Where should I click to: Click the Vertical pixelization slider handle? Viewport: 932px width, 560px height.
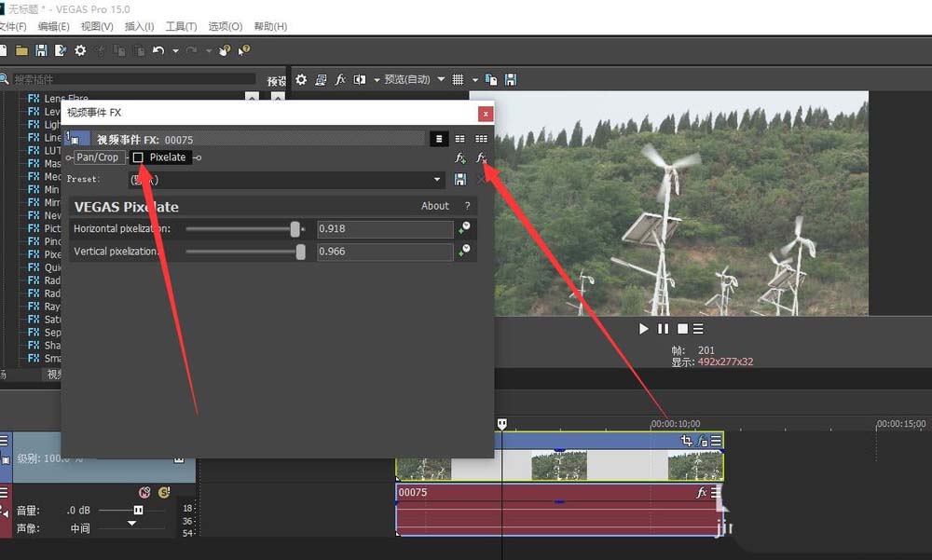pyautogui.click(x=300, y=252)
